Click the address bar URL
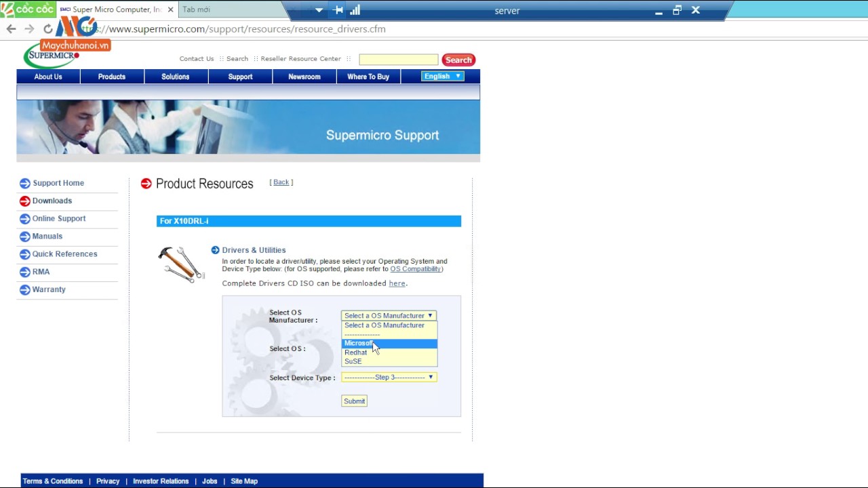Image resolution: width=868 pixels, height=488 pixels. pyautogui.click(x=247, y=29)
